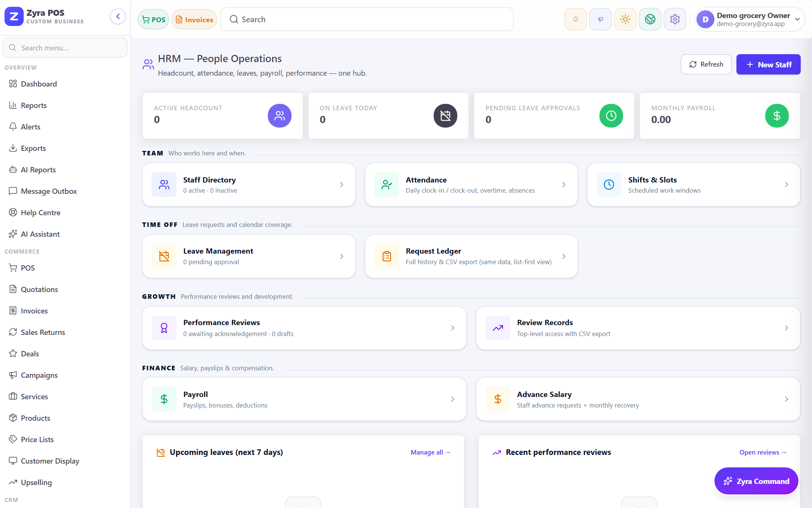Click the Advance Salary orange dollar icon
This screenshot has width=812, height=508.
(498, 399)
